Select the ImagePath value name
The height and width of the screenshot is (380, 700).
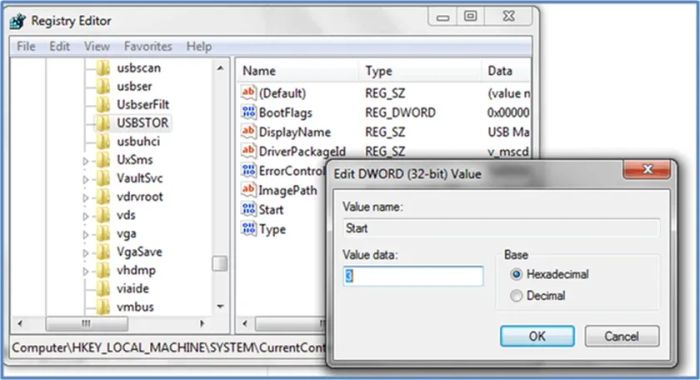point(288,191)
